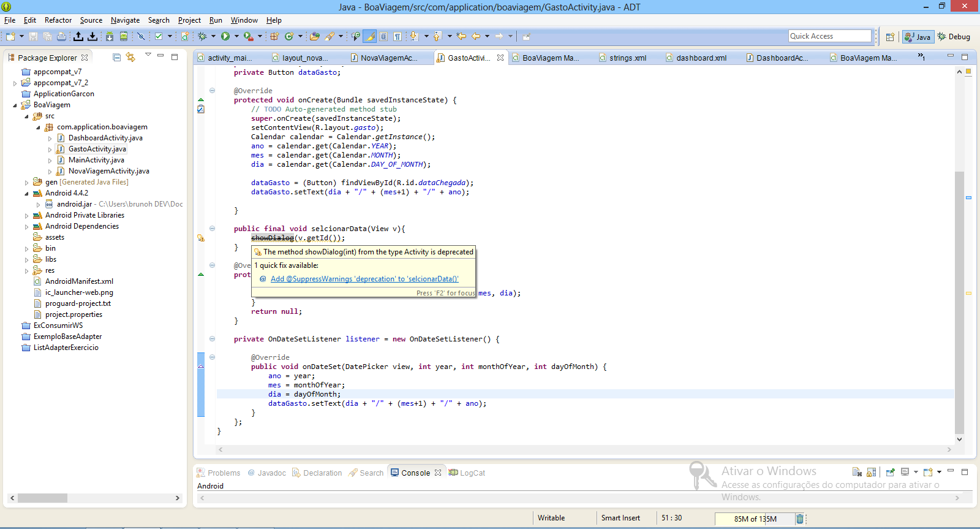Click the Quick Access input field
Screen dimensions: 980x529
[830, 36]
